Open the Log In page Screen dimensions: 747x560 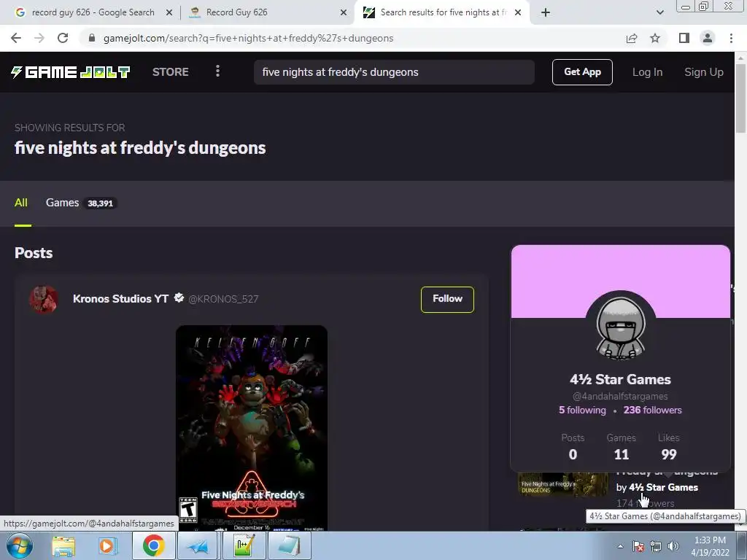click(x=647, y=72)
